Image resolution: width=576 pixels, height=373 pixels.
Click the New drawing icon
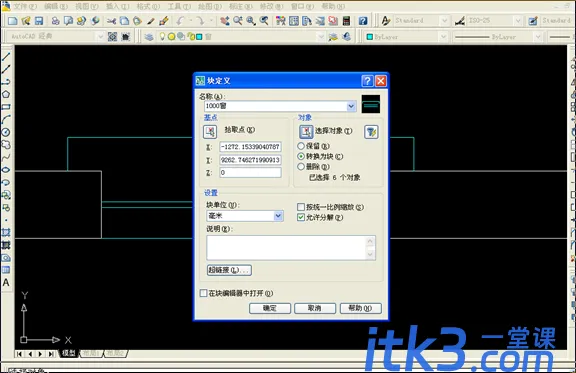pos(12,21)
